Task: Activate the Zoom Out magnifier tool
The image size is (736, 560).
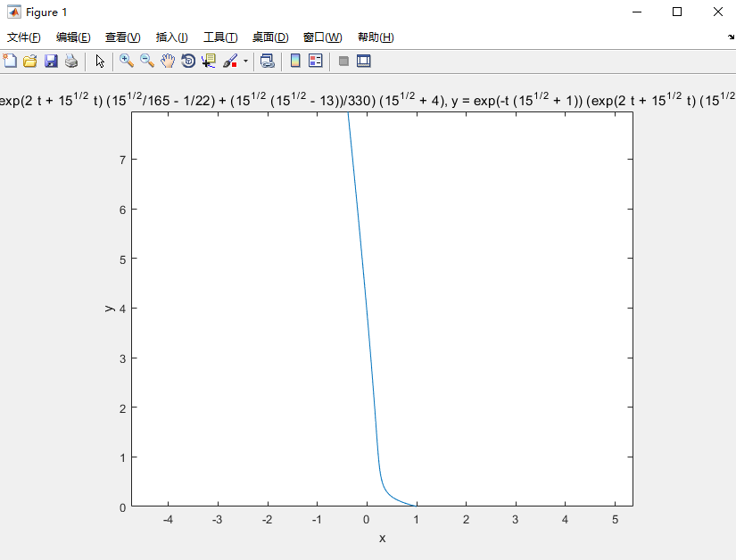Action: click(x=147, y=61)
